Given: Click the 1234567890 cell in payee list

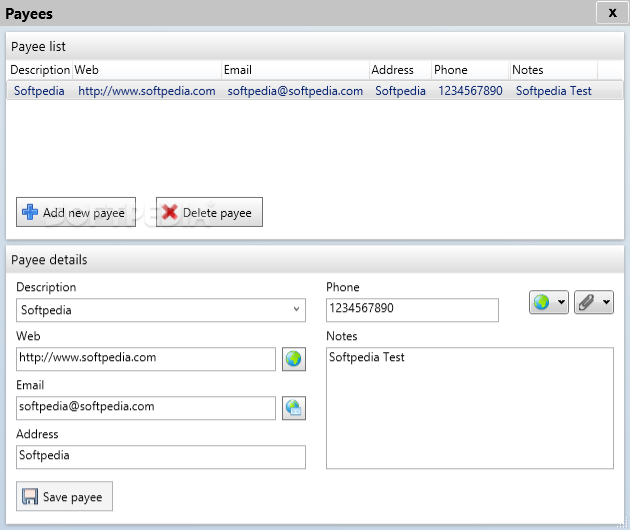Looking at the screenshot, I should tap(470, 91).
